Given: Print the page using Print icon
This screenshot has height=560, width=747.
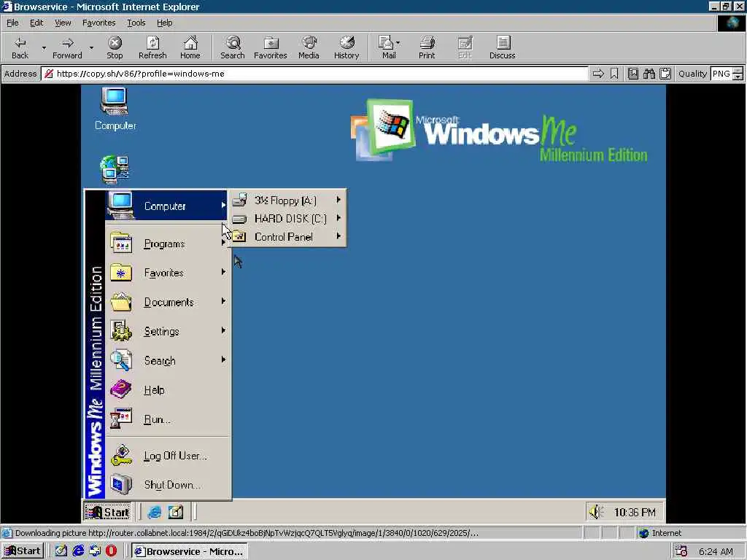Looking at the screenshot, I should tap(427, 47).
